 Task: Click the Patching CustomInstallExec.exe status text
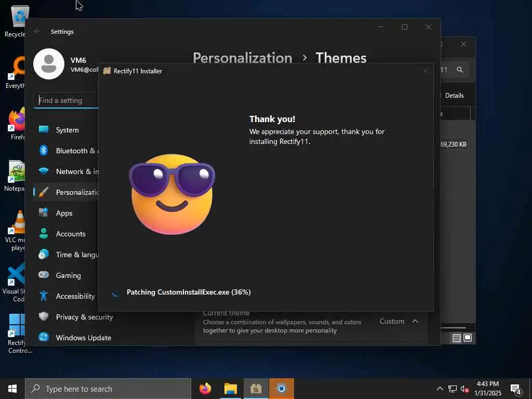tap(189, 292)
